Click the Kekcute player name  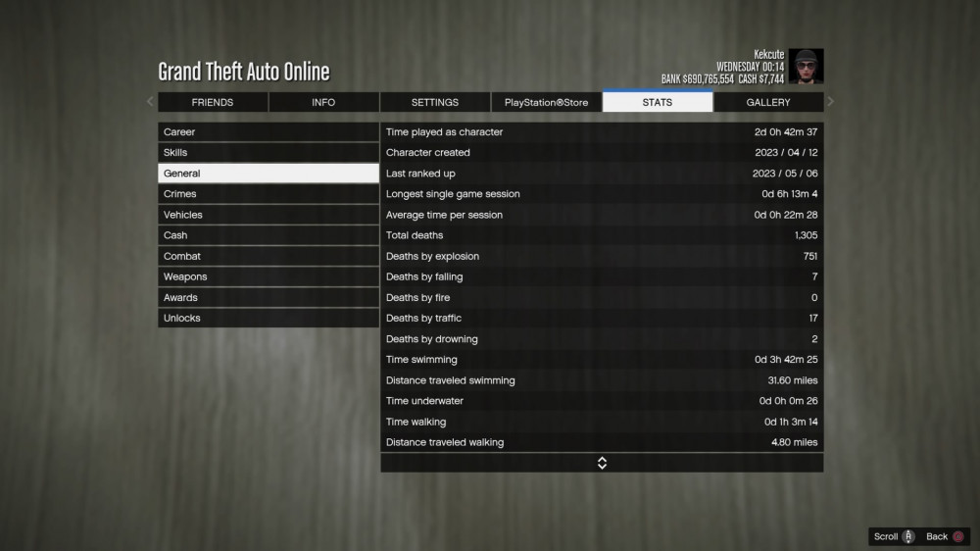pos(768,54)
